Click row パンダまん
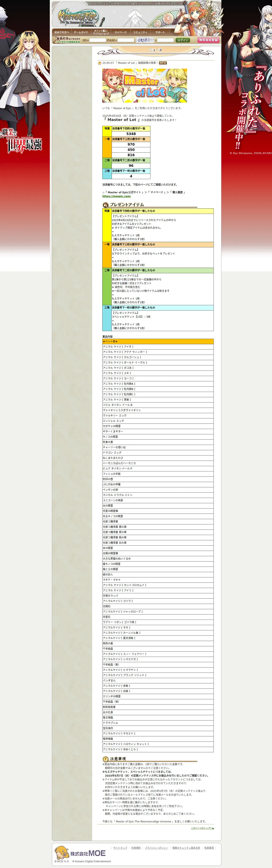This screenshot has width=272, height=868. tap(158, 680)
